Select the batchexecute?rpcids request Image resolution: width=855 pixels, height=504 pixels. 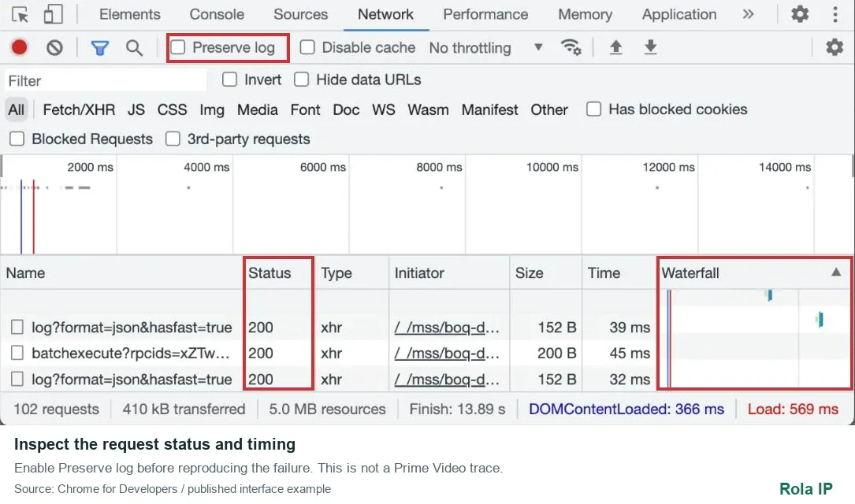pyautogui.click(x=130, y=353)
